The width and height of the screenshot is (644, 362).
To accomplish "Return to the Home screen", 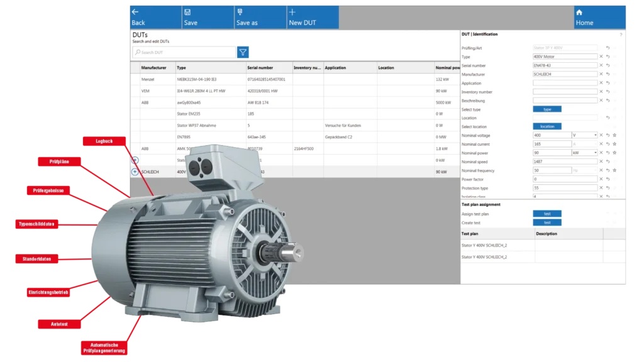I will [x=599, y=17].
